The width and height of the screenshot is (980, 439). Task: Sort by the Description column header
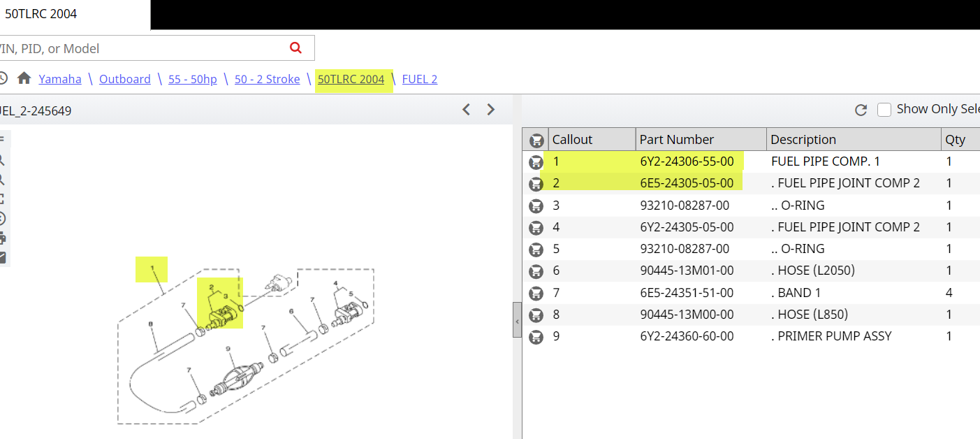854,139
